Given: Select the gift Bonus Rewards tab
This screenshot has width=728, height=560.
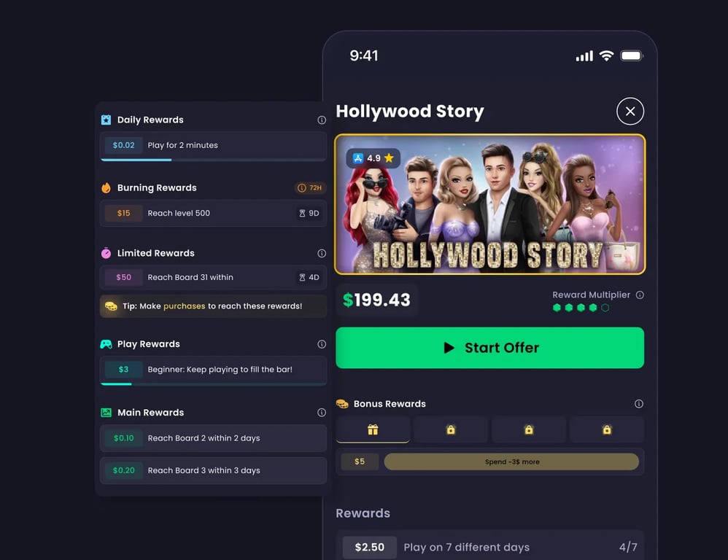Looking at the screenshot, I should [373, 429].
